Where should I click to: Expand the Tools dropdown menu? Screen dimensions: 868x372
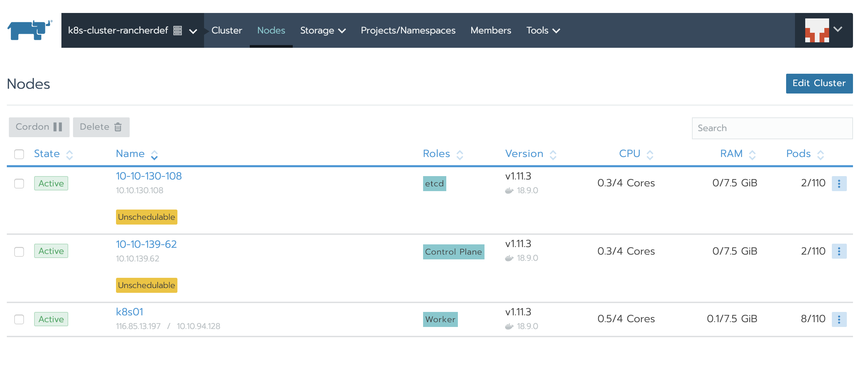click(x=543, y=30)
